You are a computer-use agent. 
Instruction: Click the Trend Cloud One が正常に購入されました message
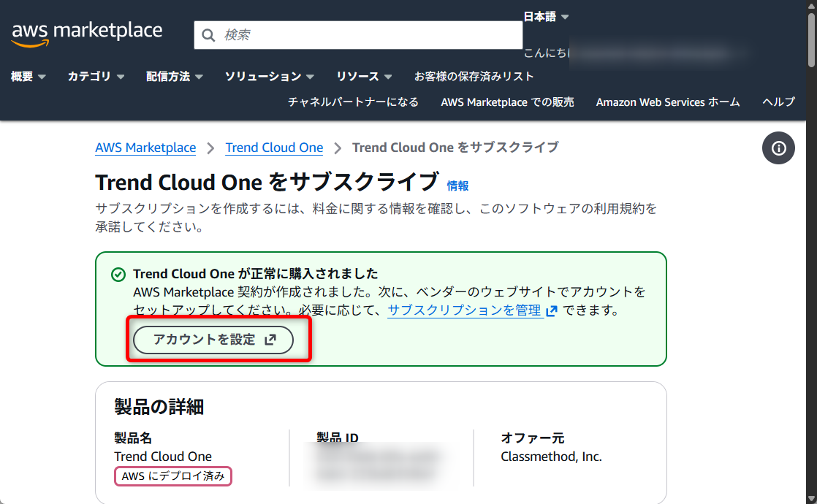coord(255,274)
